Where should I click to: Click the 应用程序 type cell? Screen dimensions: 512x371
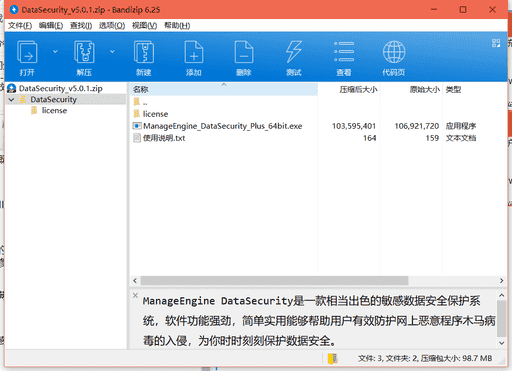(x=461, y=126)
